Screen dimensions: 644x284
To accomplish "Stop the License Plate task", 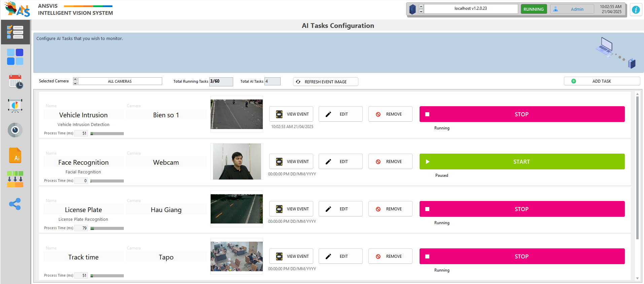I will pyautogui.click(x=522, y=209).
